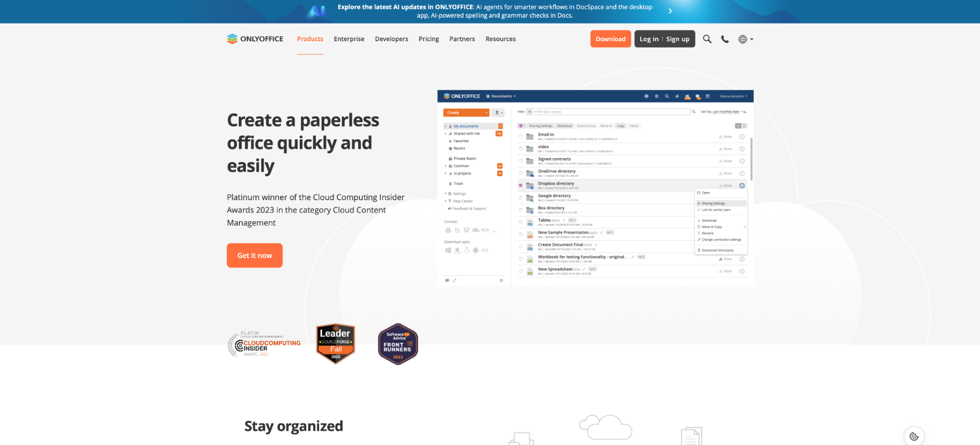This screenshot has width=980, height=445.
Task: Click the phone contact icon in navigation
Action: (725, 39)
